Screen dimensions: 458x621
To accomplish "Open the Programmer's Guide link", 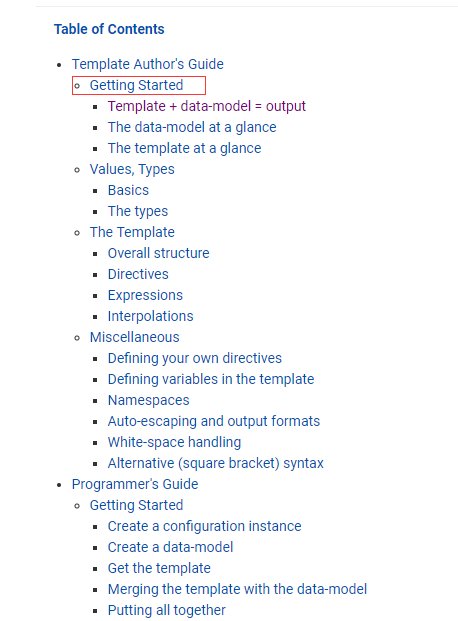I will 135,484.
